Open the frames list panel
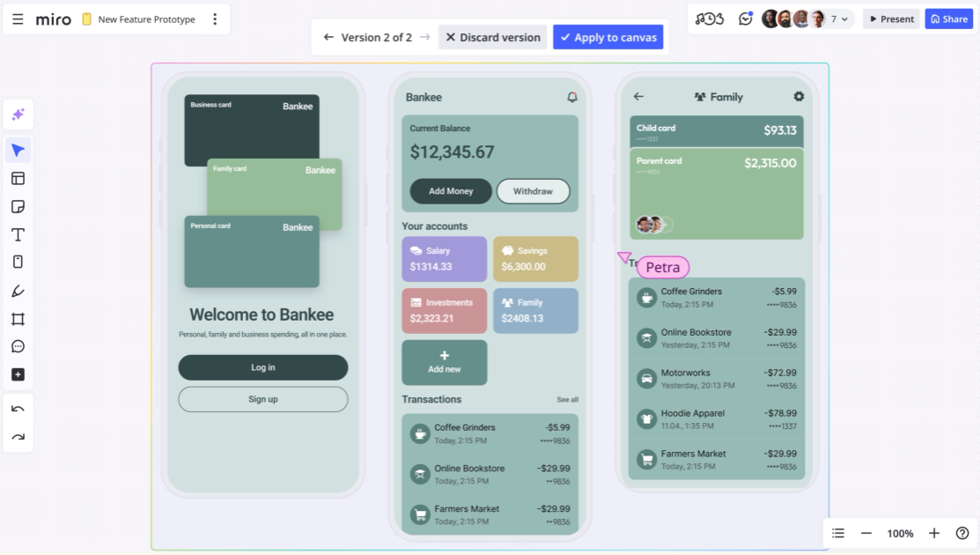 [838, 533]
